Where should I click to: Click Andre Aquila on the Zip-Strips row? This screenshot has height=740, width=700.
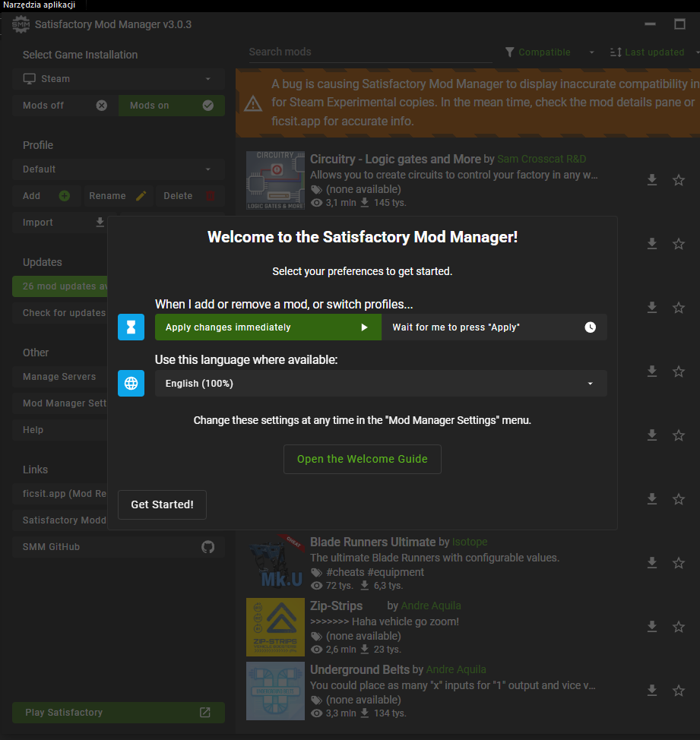(x=430, y=606)
